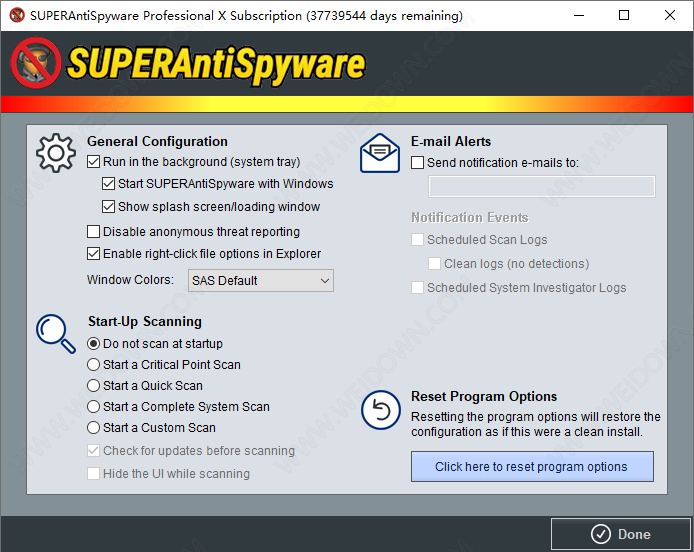Click the title bar application icon

point(17,15)
